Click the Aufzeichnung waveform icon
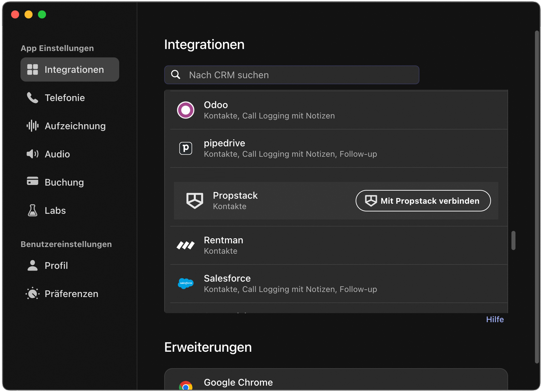The width and height of the screenshot is (542, 392). (x=33, y=126)
